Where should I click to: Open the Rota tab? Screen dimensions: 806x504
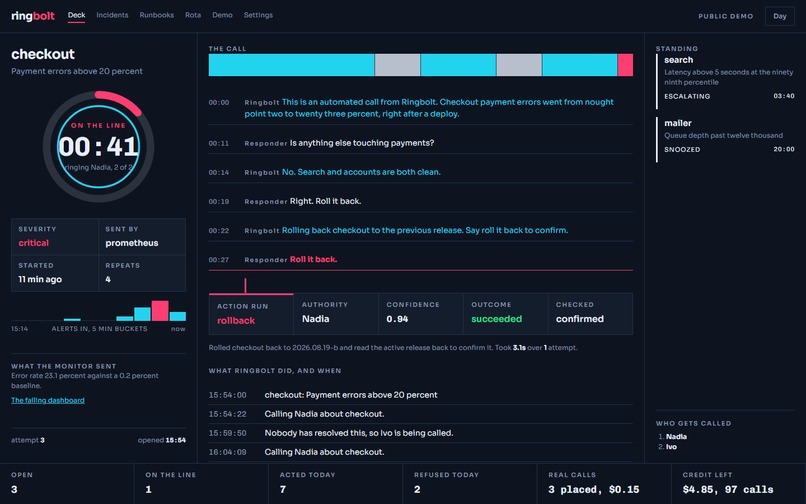193,15
